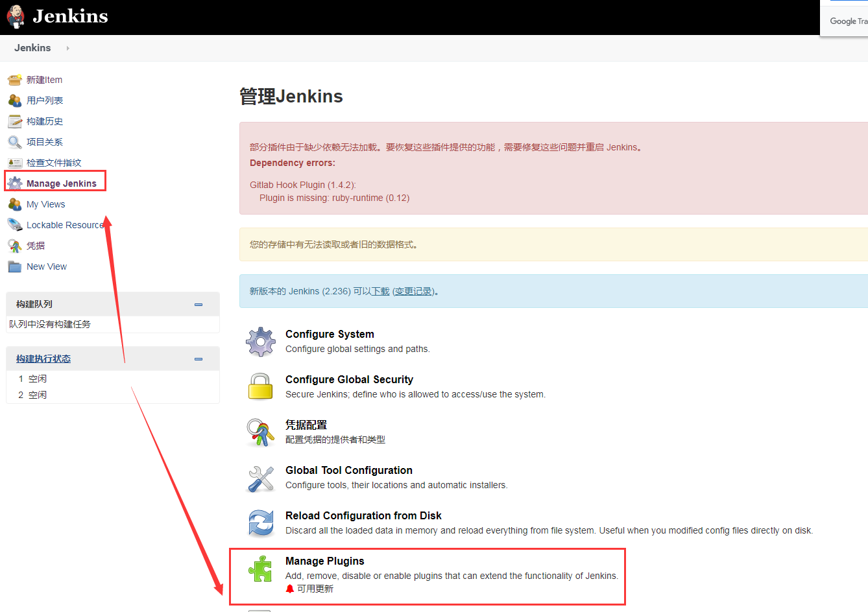
Task: Open the Manage Jenkins sidebar link
Action: pyautogui.click(x=62, y=183)
